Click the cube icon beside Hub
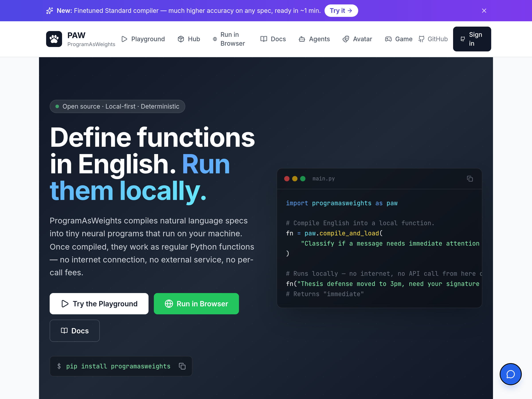The width and height of the screenshot is (532, 399). [x=181, y=39]
